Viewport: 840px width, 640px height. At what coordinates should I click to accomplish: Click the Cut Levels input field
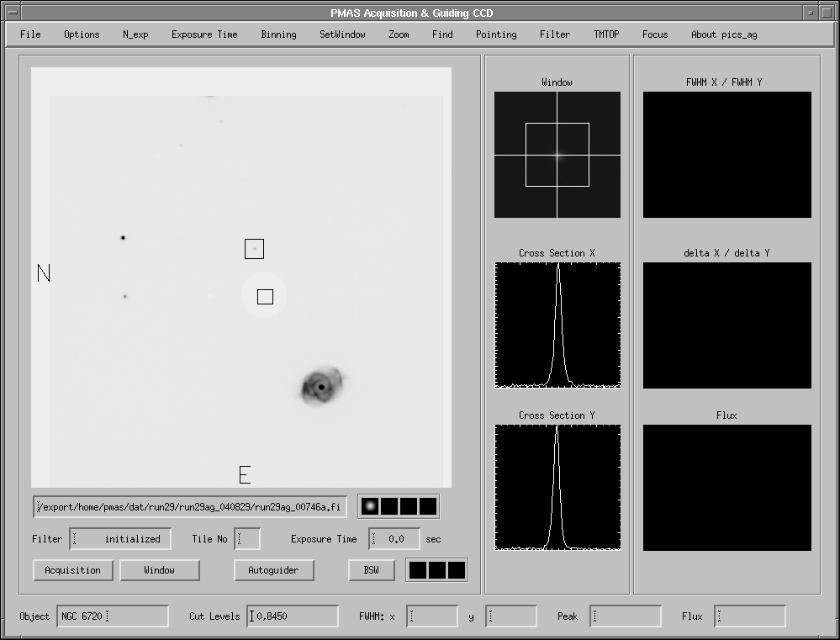293,616
